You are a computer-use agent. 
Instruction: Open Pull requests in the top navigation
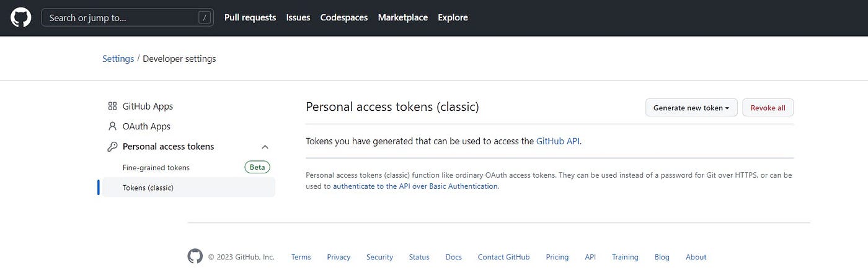250,17
